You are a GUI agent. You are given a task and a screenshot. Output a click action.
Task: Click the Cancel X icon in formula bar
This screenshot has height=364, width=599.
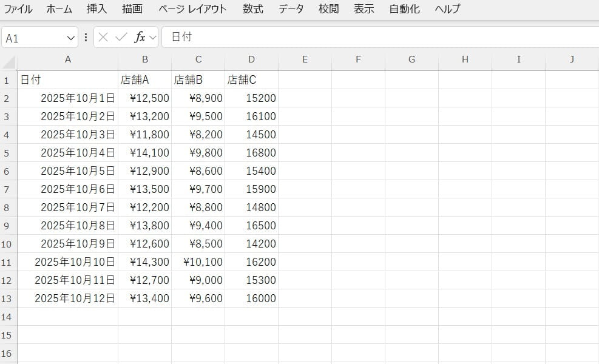pos(103,37)
